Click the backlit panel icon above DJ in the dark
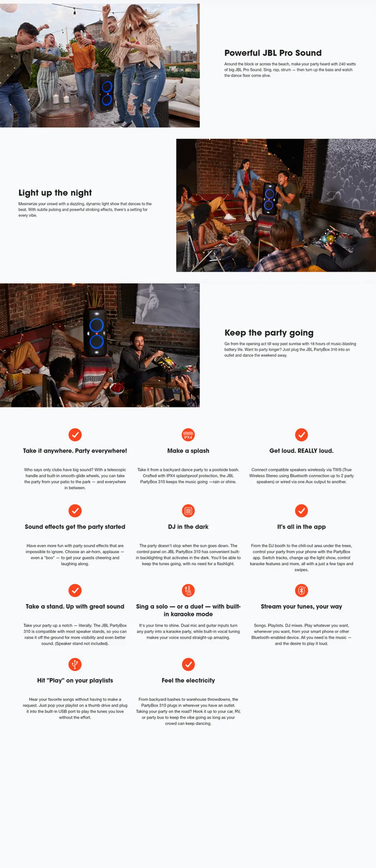This screenshot has width=376, height=868. 188,511
